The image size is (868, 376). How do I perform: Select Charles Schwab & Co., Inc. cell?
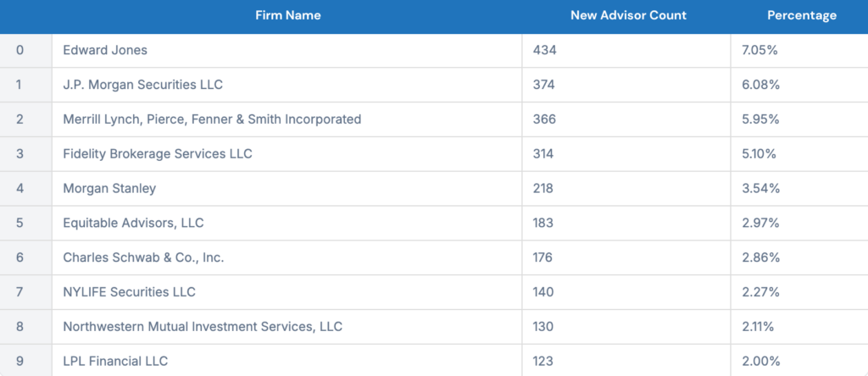[287, 257]
